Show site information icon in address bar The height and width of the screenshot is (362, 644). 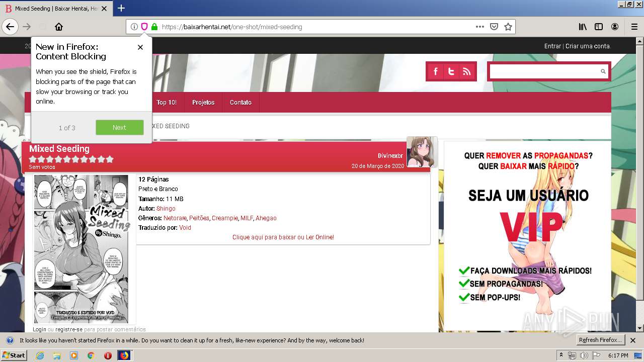[134, 27]
